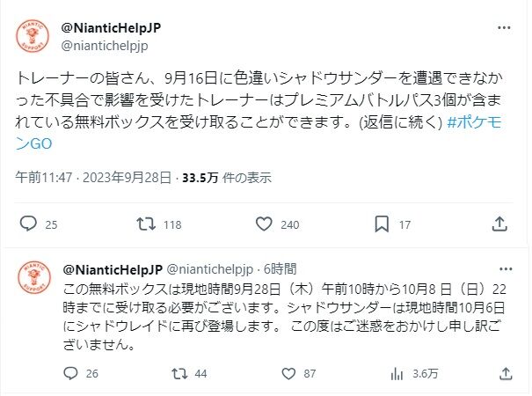The image size is (532, 396).
Task: Open more options menu on main tweet
Action: [504, 28]
